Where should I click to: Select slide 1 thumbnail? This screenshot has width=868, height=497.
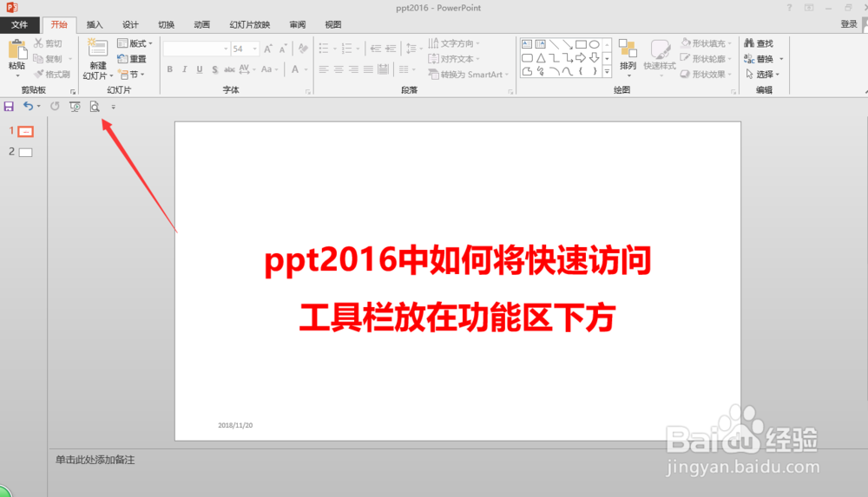pyautogui.click(x=25, y=131)
